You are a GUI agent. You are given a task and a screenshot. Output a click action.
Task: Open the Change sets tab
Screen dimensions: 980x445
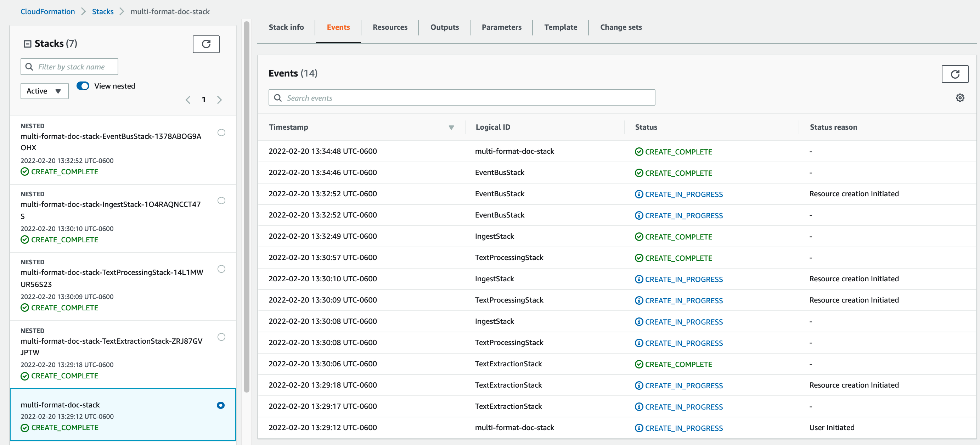click(x=620, y=27)
